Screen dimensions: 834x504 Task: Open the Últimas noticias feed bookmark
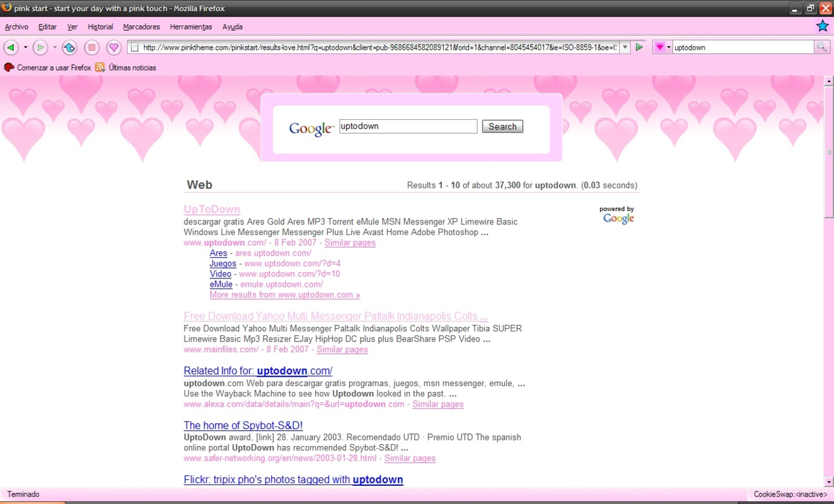click(125, 67)
